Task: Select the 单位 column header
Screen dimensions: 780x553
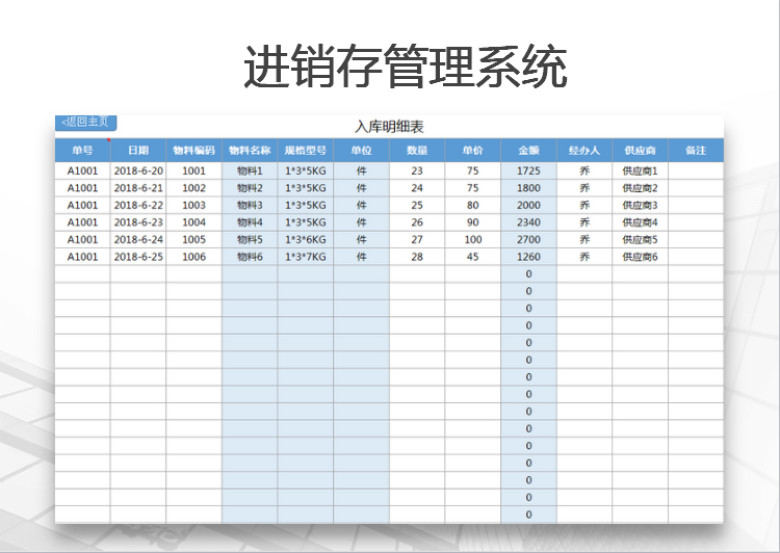Action: click(362, 150)
